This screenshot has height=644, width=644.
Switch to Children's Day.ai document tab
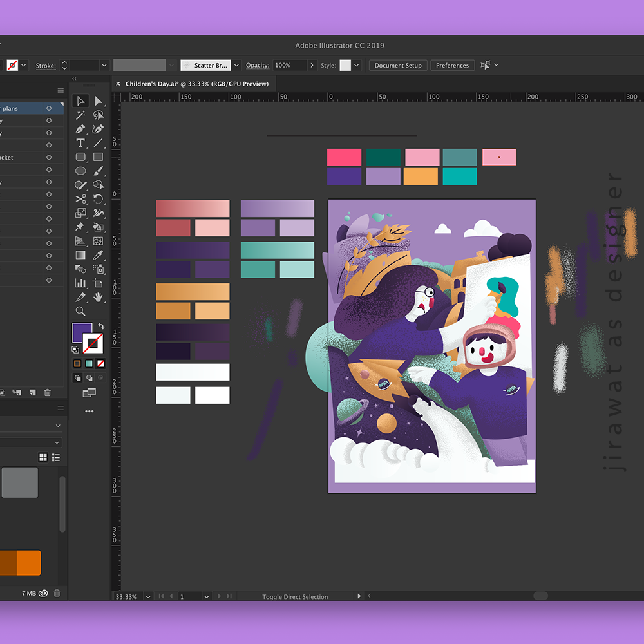pyautogui.click(x=197, y=84)
